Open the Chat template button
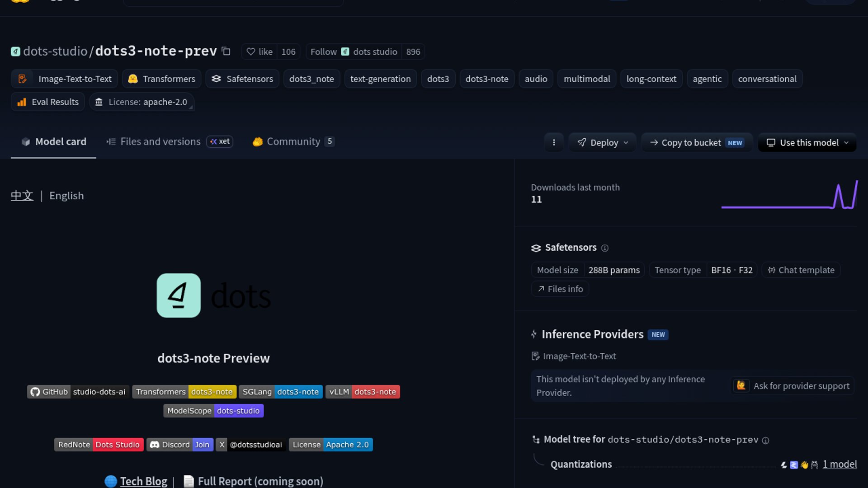Viewport: 868px width, 488px height. coord(801,270)
